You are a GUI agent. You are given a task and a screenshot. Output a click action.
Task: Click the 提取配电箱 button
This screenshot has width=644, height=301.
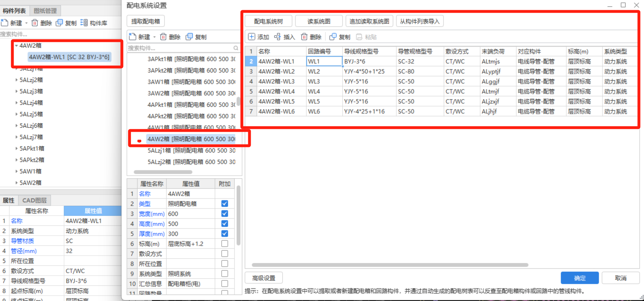[146, 21]
